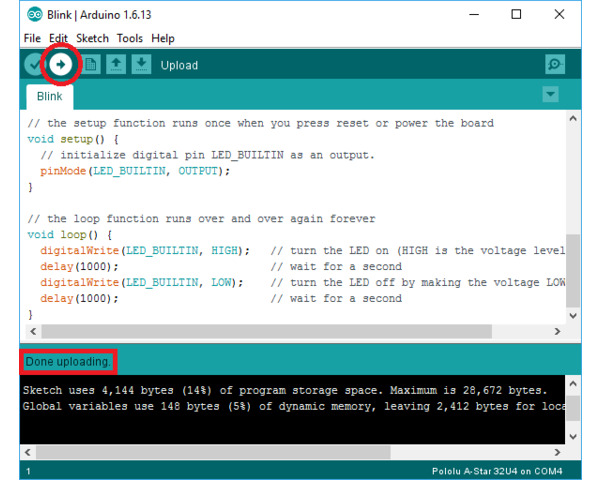Click digitalWrite(LED_BUILTIN, HIGH) line
The image size is (600, 480).
[145, 250]
